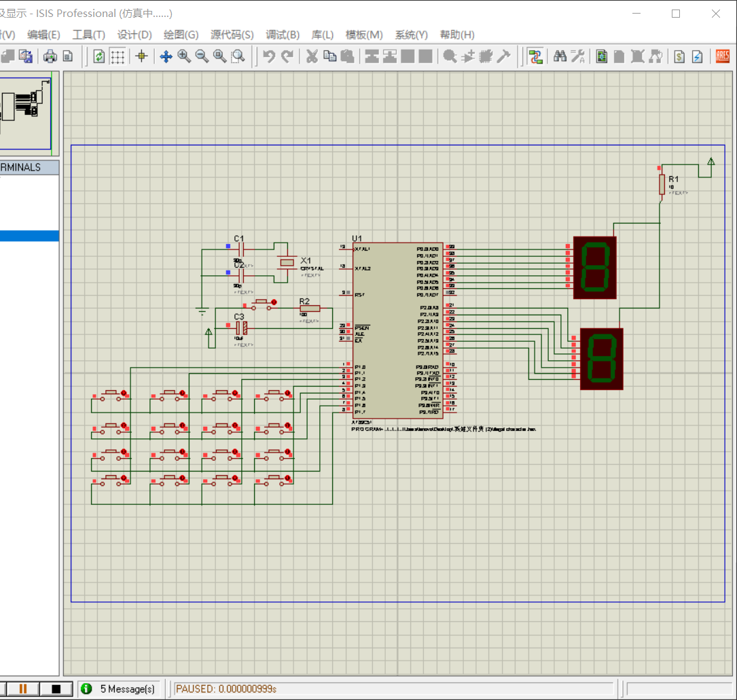Click the Zoom to area icon
Image resolution: width=737 pixels, height=700 pixels.
(238, 56)
